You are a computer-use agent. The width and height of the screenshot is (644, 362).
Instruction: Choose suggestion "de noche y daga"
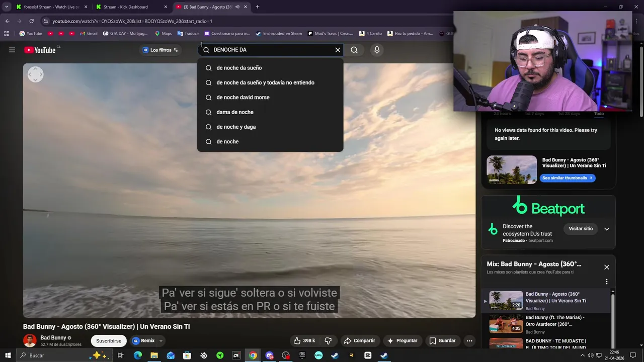coord(270,127)
